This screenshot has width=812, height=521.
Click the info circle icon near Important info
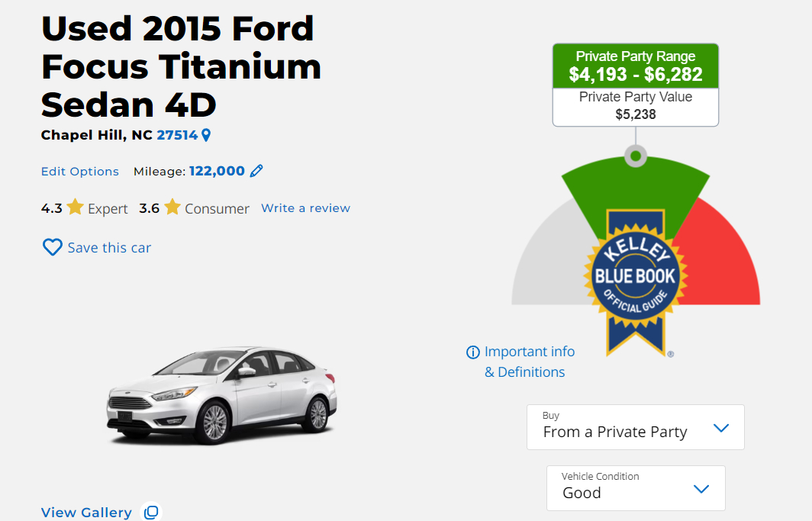(473, 352)
